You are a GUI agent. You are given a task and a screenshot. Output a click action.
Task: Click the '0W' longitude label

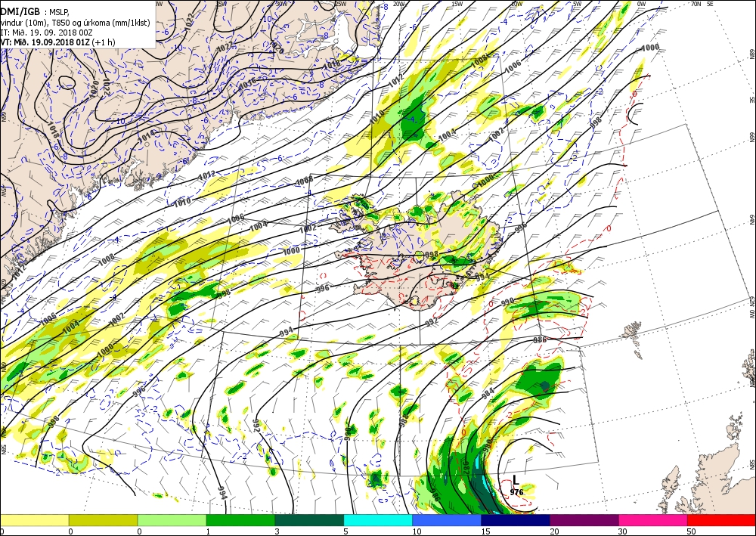641,4
